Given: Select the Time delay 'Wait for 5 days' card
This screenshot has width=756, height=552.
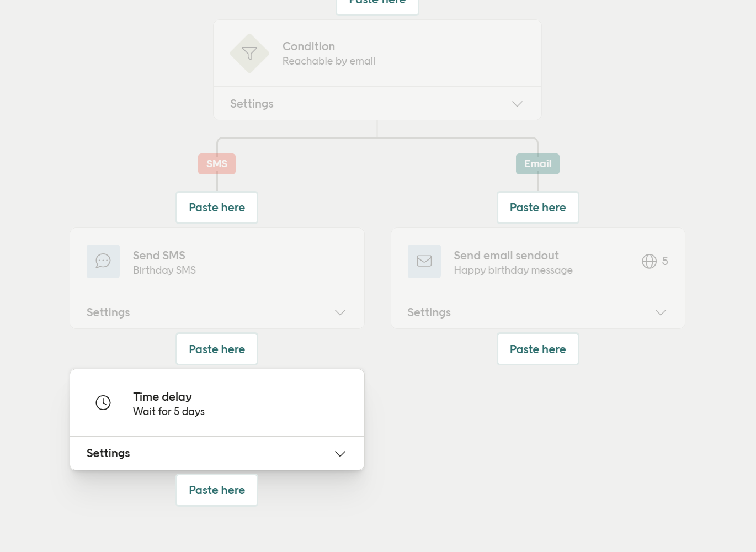Looking at the screenshot, I should [169, 404].
